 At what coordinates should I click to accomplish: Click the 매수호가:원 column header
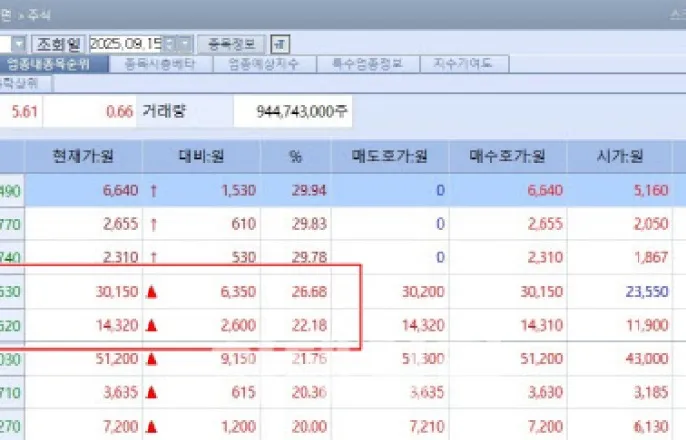pyautogui.click(x=508, y=156)
